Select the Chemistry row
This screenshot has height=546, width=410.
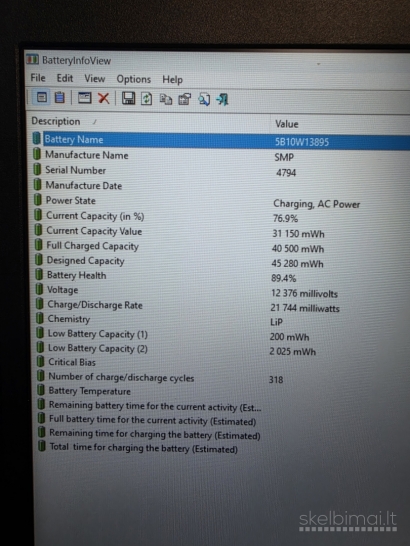(221, 320)
